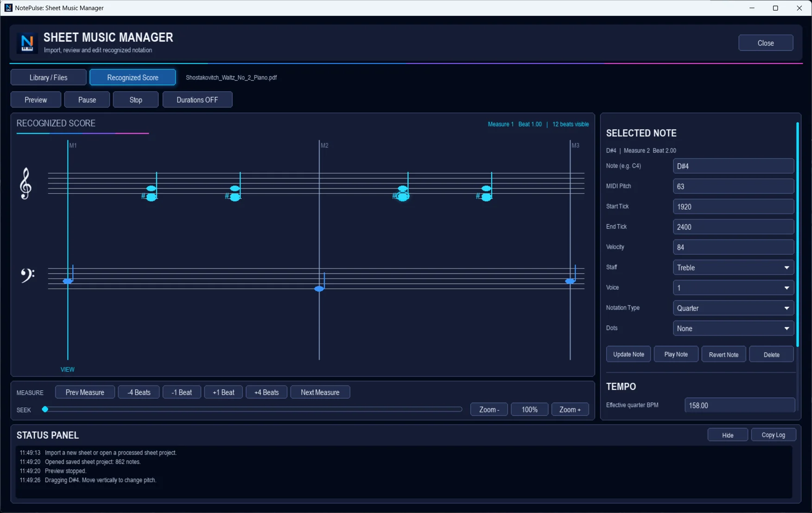Hide the Status Panel
The image size is (812, 513).
(728, 435)
